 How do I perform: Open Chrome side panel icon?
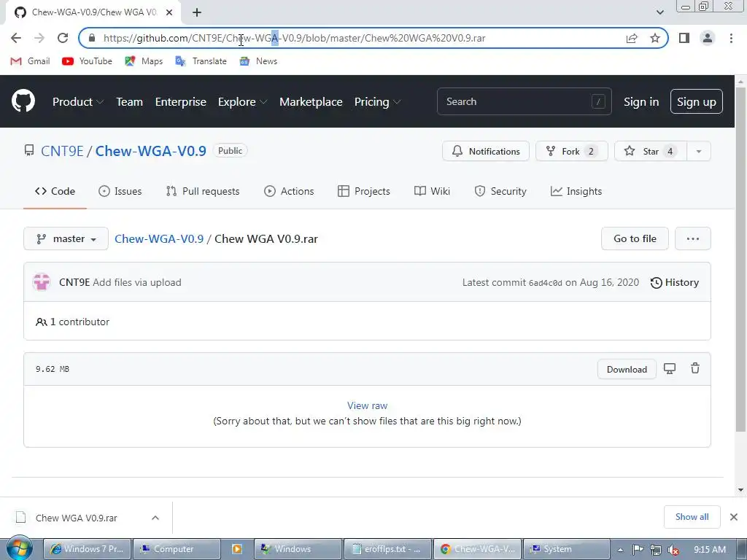pos(684,38)
